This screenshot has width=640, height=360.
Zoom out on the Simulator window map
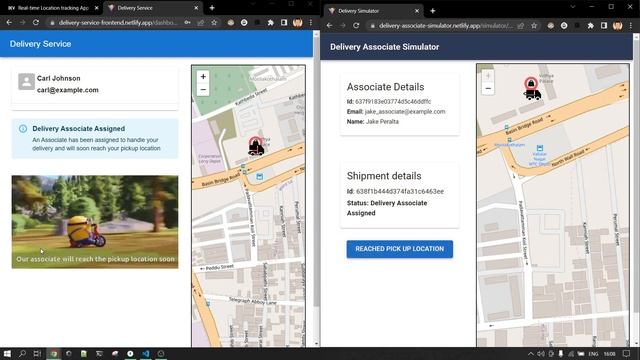(x=488, y=88)
